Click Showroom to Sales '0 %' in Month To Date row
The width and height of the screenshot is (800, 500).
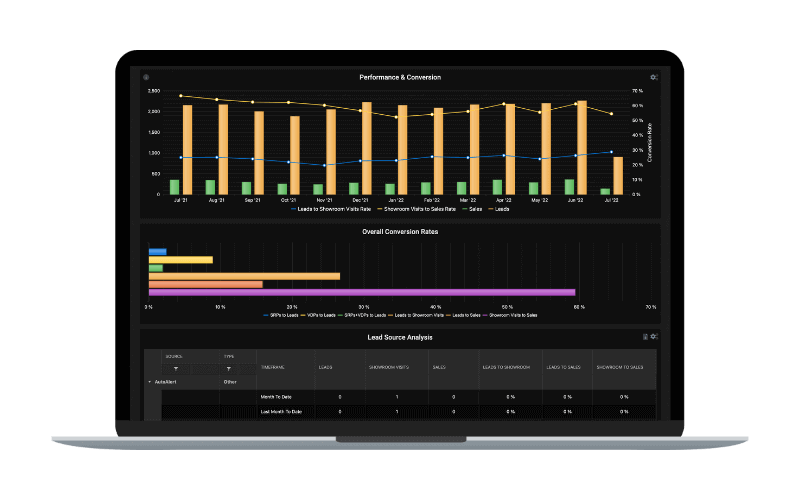[624, 397]
